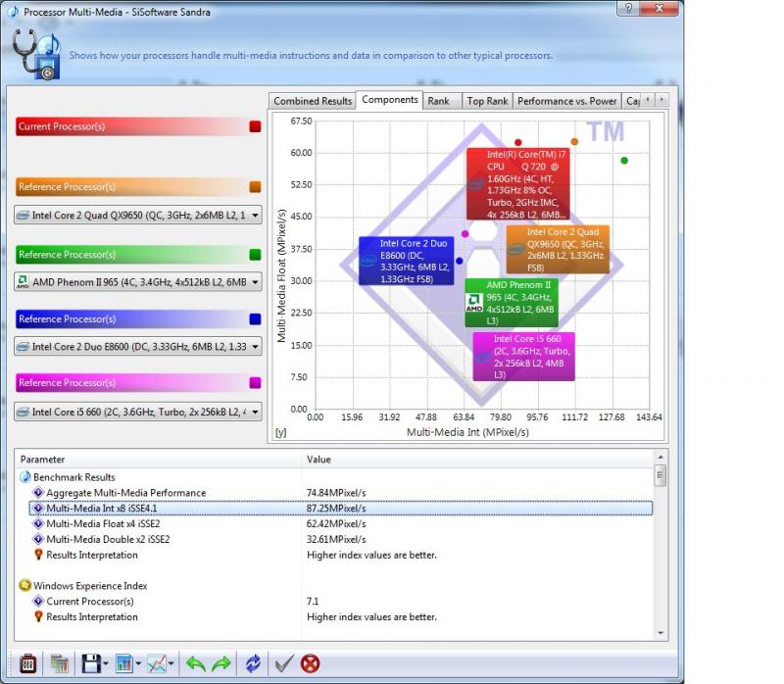Image resolution: width=784 pixels, height=684 pixels.
Task: Click pin icon beside first Results Interpretation
Action: click(38, 555)
